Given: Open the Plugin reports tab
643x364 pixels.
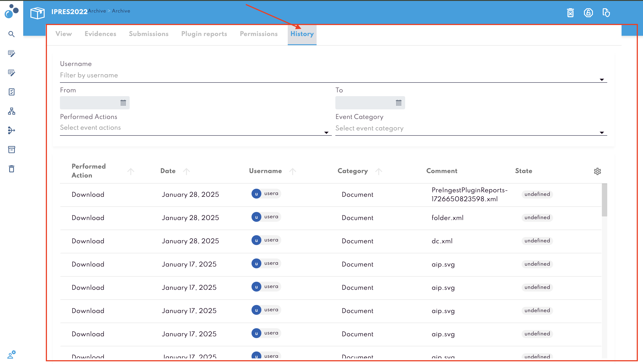Looking at the screenshot, I should coord(204,34).
